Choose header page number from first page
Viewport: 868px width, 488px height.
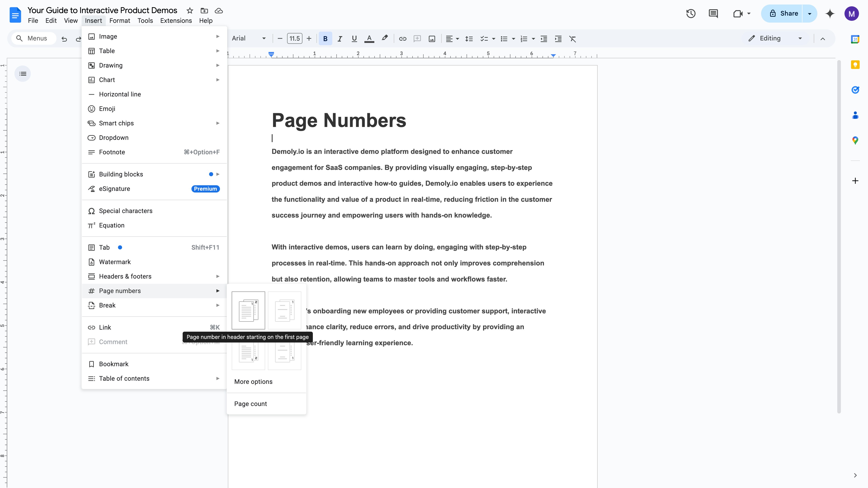coord(248,310)
